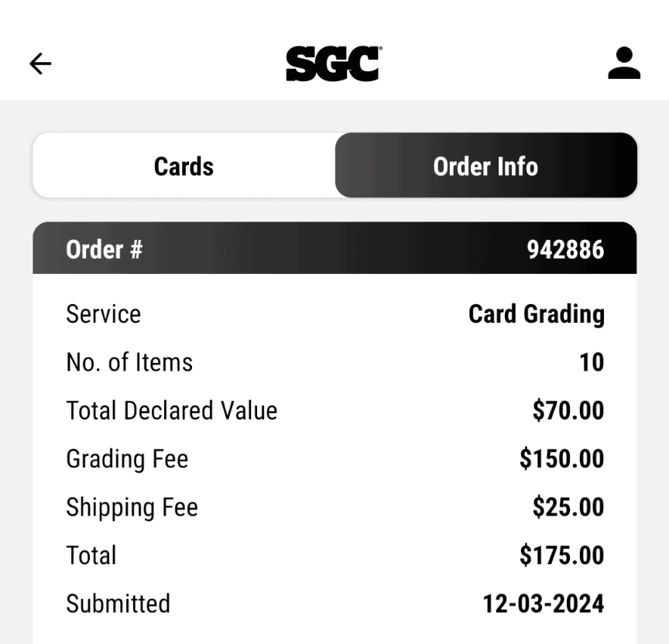Tap the $150.00 grading fee amount
Image resolution: width=669 pixels, height=644 pixels.
tap(561, 459)
